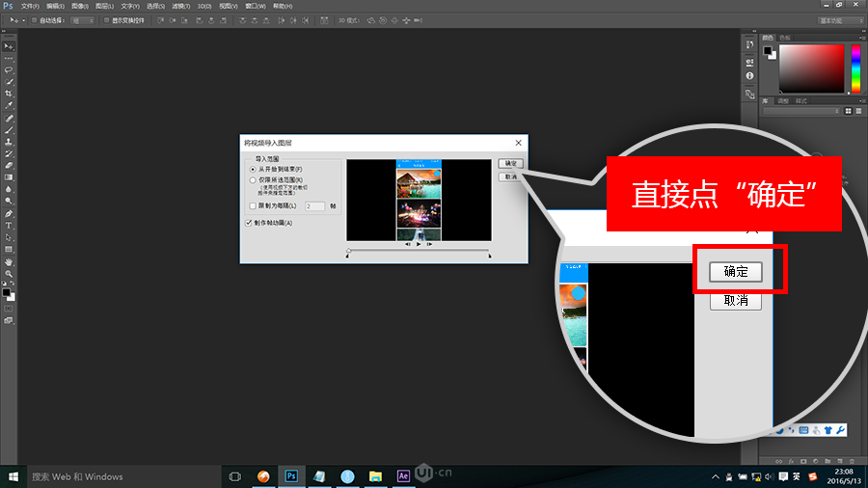
Task: Open the Windows Start menu
Action: point(14,476)
